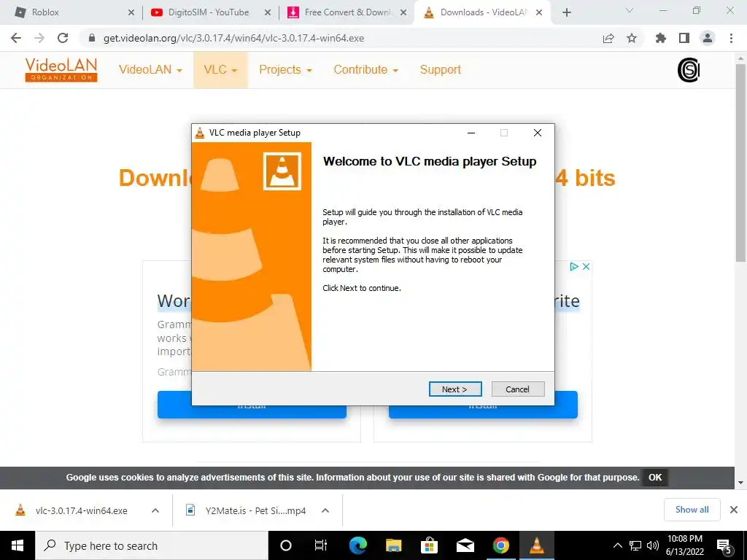747x560 pixels.
Task: Open the Windows Start menu
Action: click(x=18, y=545)
